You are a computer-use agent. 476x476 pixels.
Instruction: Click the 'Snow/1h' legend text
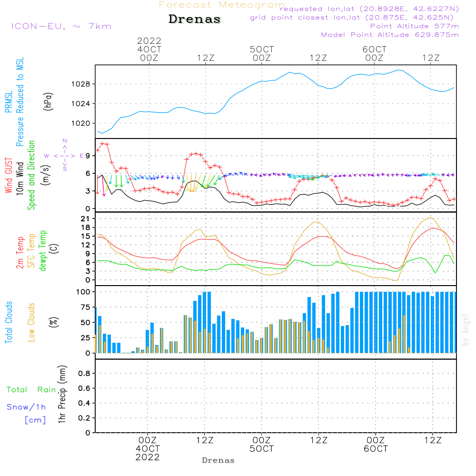pos(26,407)
